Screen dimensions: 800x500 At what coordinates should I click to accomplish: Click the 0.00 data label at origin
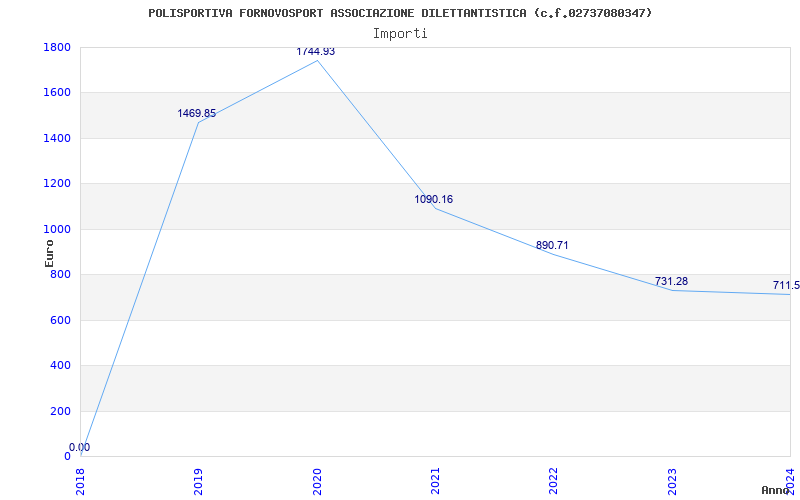point(80,447)
